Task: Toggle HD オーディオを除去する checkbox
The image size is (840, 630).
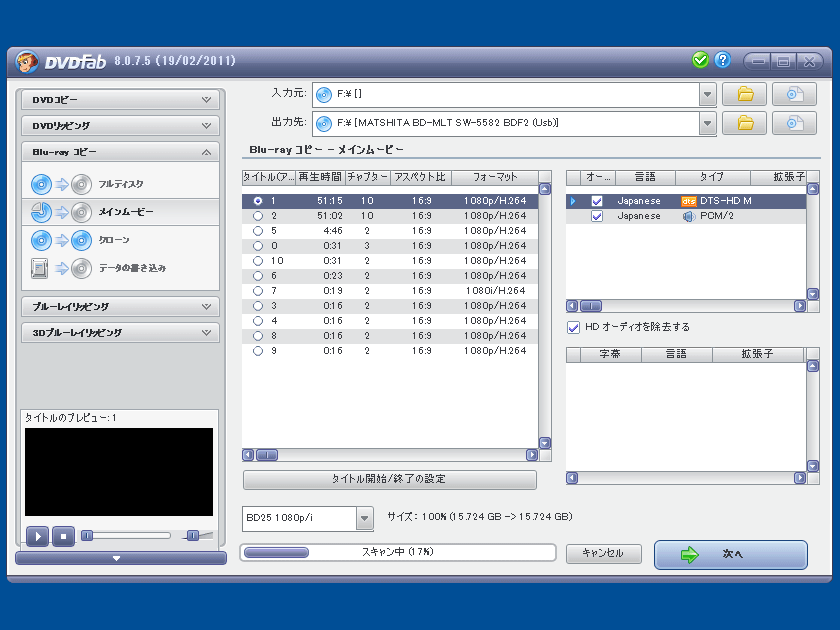Action: tap(573, 327)
